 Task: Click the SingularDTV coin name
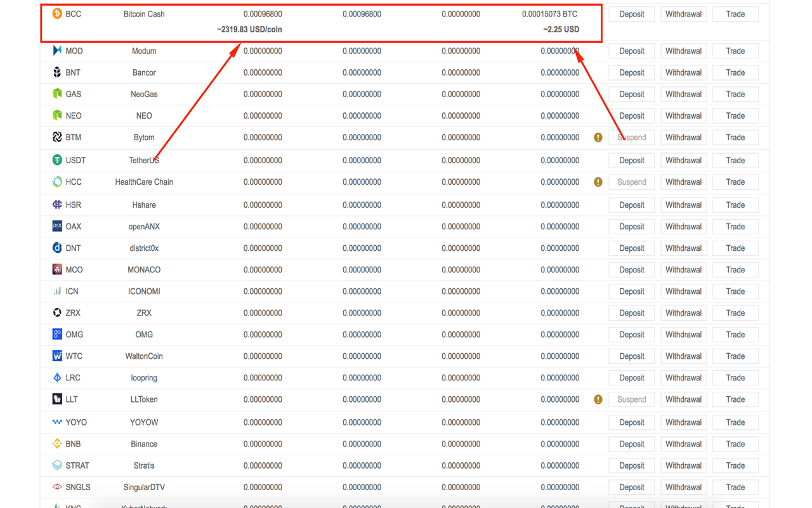144,487
